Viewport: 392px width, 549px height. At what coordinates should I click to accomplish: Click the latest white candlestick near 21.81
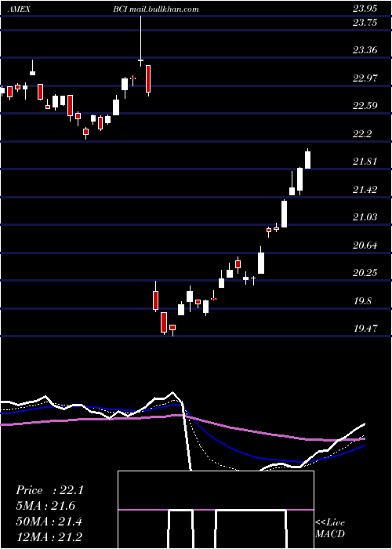(308, 159)
